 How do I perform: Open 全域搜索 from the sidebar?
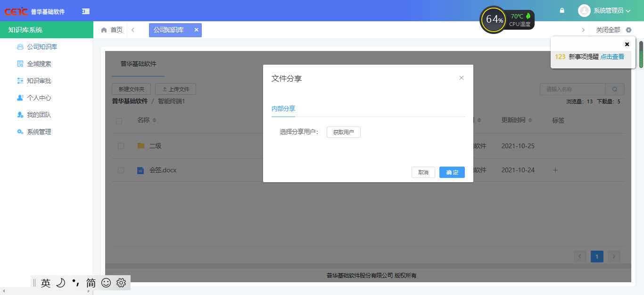point(39,64)
